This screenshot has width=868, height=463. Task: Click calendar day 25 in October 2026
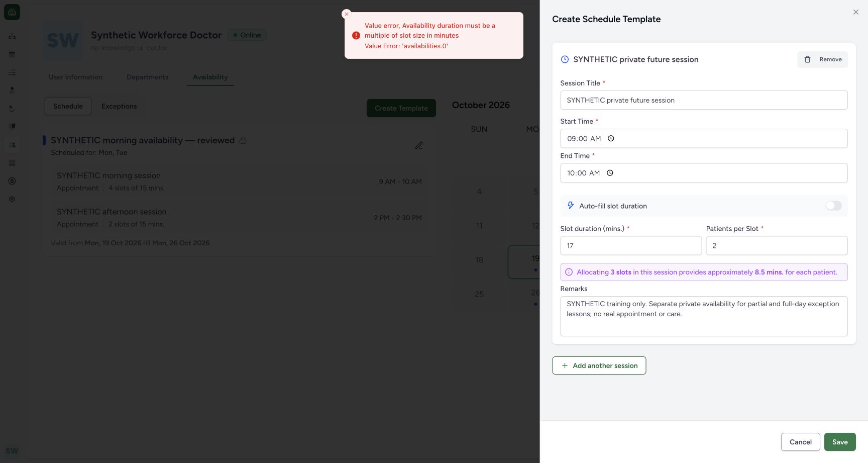(479, 294)
